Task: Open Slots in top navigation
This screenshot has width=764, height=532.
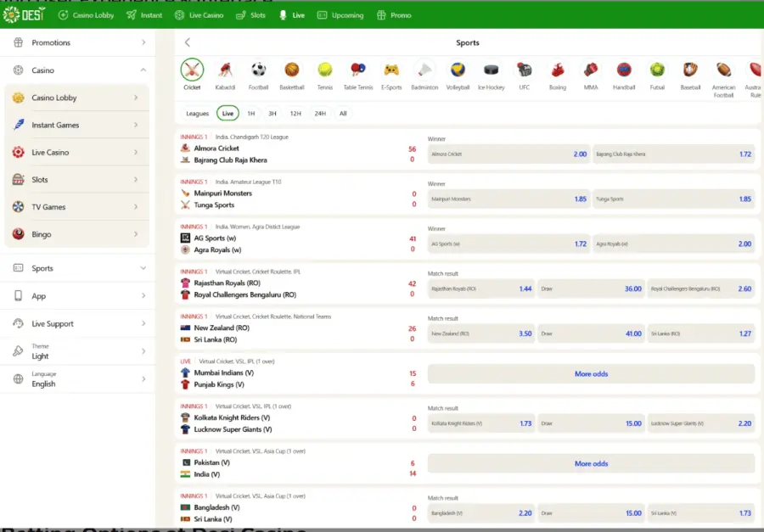Action: pyautogui.click(x=250, y=15)
